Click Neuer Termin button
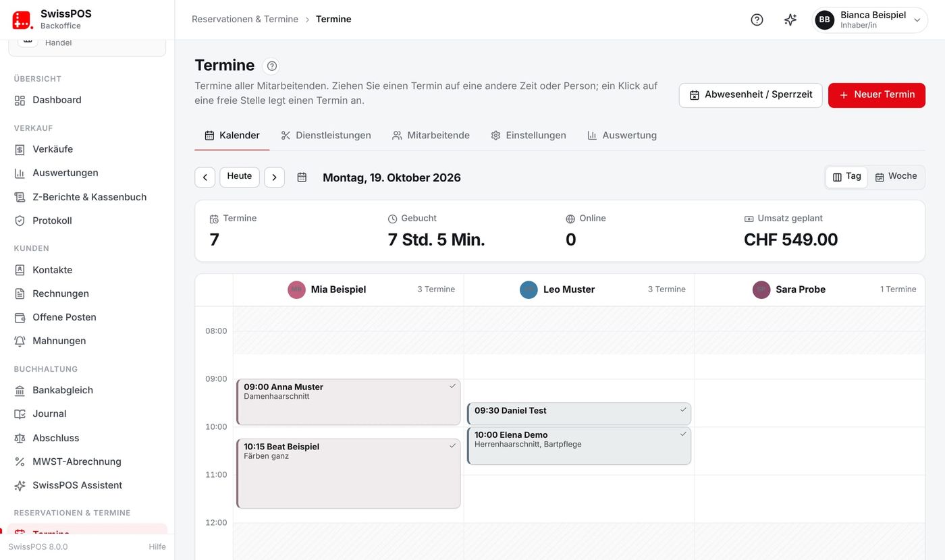The width and height of the screenshot is (945, 560). click(x=877, y=95)
